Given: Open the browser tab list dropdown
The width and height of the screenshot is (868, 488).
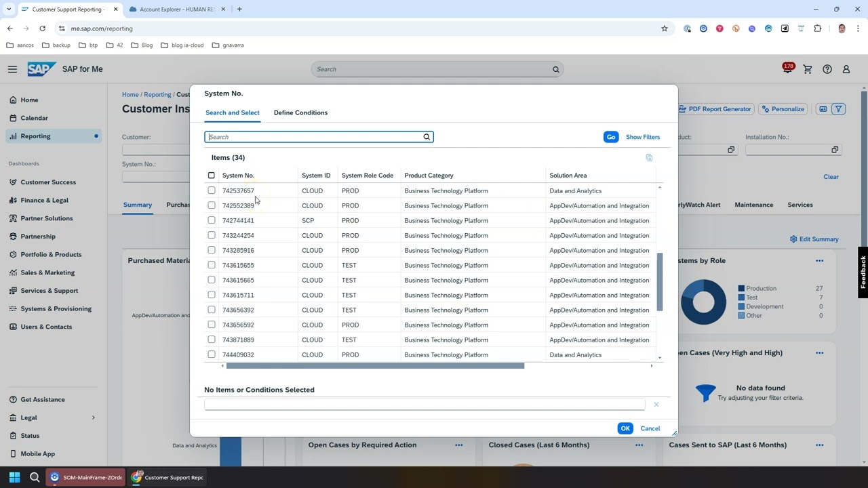Looking at the screenshot, I should pos(9,9).
